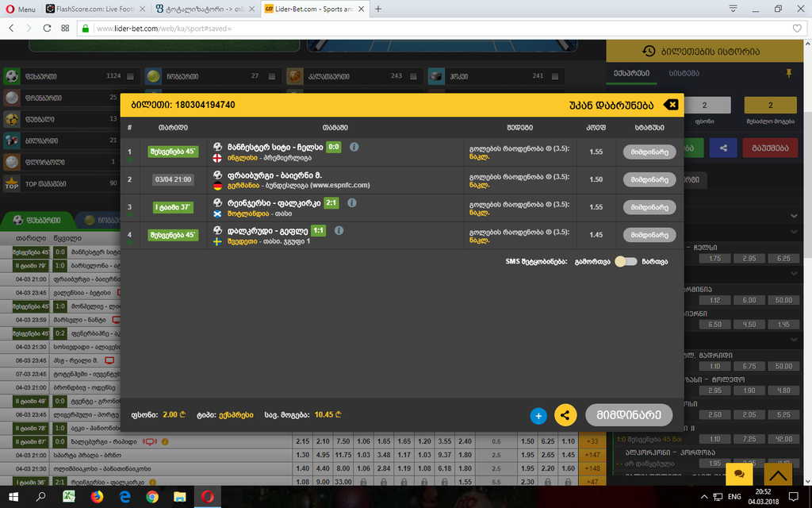Click the red გაუქმება button
This screenshot has height=508, width=812.
coord(770,148)
